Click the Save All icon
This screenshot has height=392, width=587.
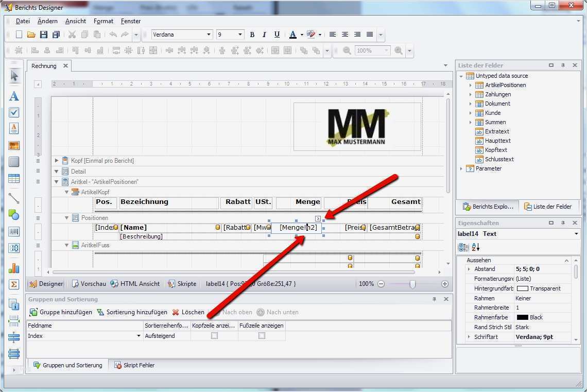click(x=56, y=35)
